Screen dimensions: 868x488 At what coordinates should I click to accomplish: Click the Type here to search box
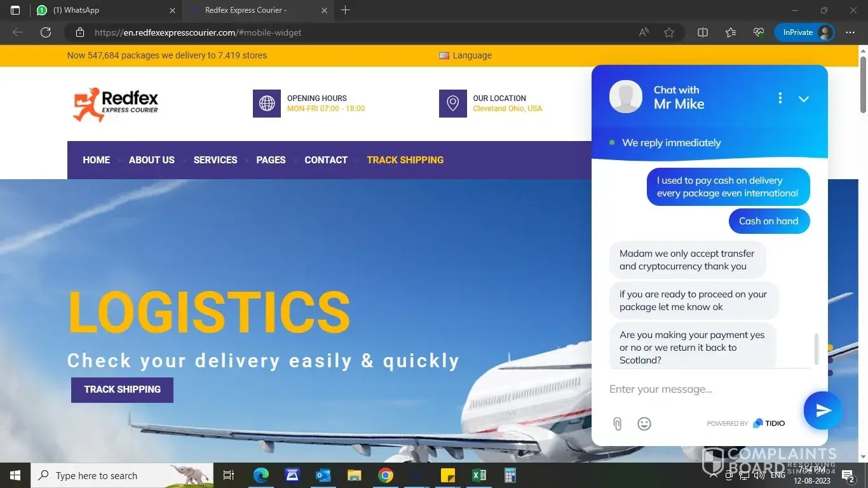coord(122,475)
